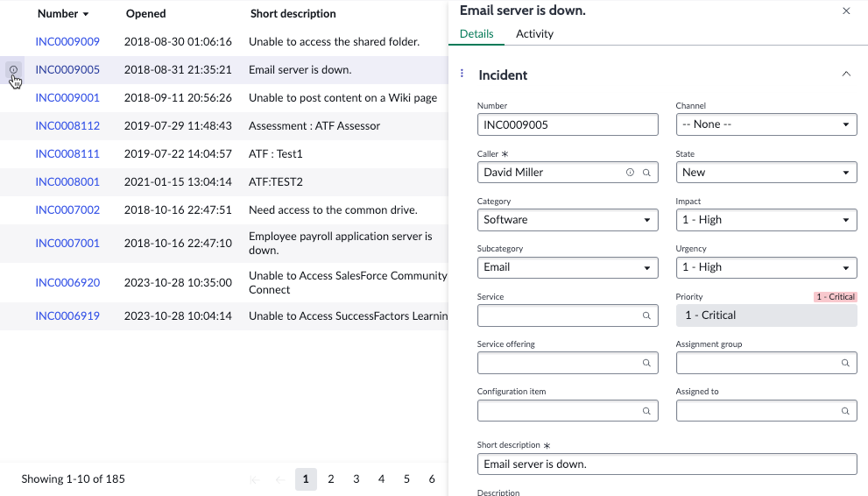Open the Impact dropdown
Viewport: 868px width, 496px height.
[766, 220]
